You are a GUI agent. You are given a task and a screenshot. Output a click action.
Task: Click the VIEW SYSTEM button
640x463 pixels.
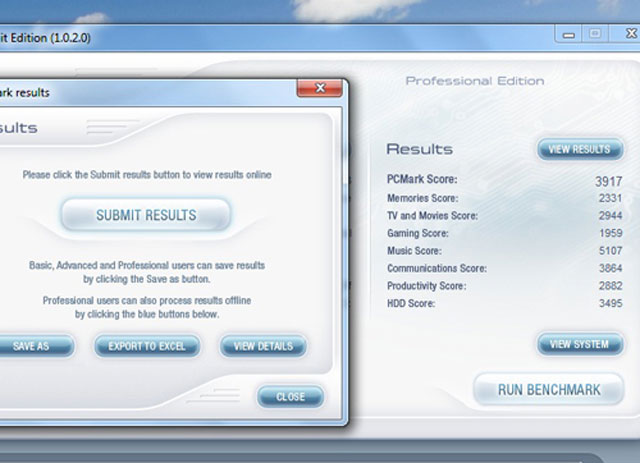[580, 344]
